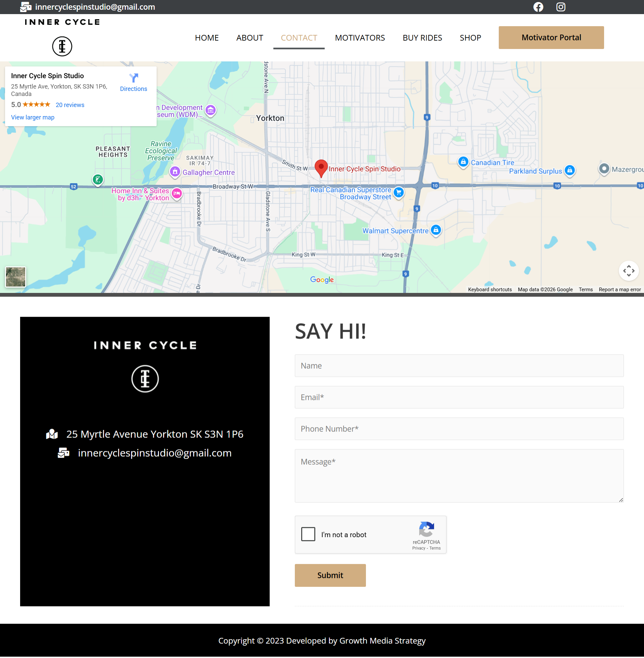The width and height of the screenshot is (644, 658).
Task: Click the Inner Cycle circular logo in header
Action: pyautogui.click(x=62, y=46)
